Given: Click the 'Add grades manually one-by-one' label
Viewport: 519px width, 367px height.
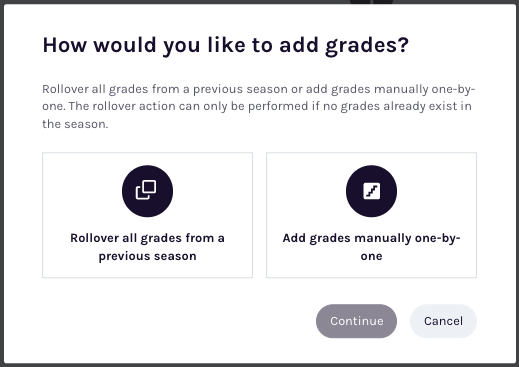Looking at the screenshot, I should [x=371, y=247].
